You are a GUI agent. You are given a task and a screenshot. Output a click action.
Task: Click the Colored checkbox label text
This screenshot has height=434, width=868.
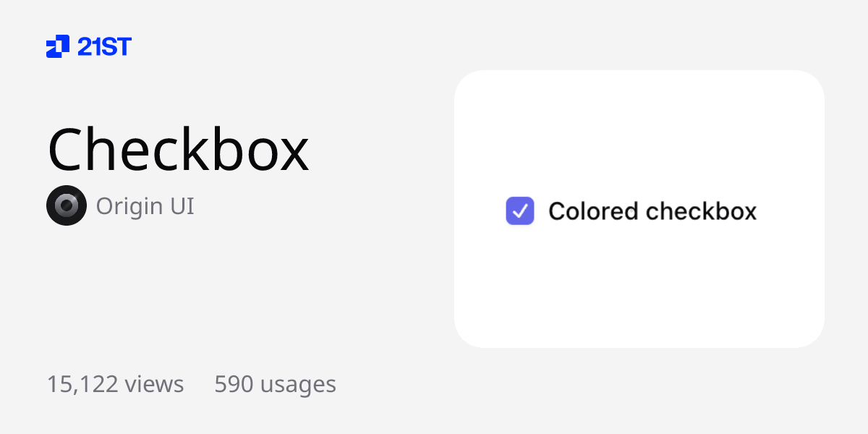click(652, 211)
